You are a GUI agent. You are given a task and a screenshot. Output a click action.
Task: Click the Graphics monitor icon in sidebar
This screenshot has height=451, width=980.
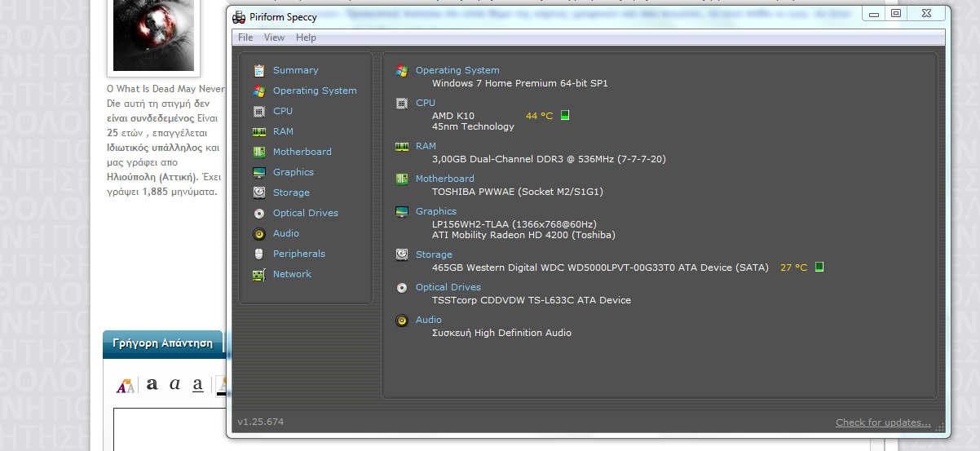pos(259,172)
